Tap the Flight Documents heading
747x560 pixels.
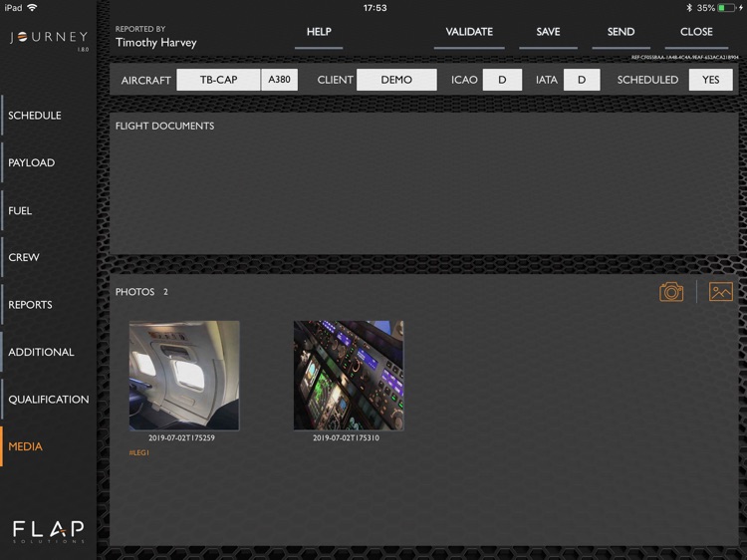[164, 126]
